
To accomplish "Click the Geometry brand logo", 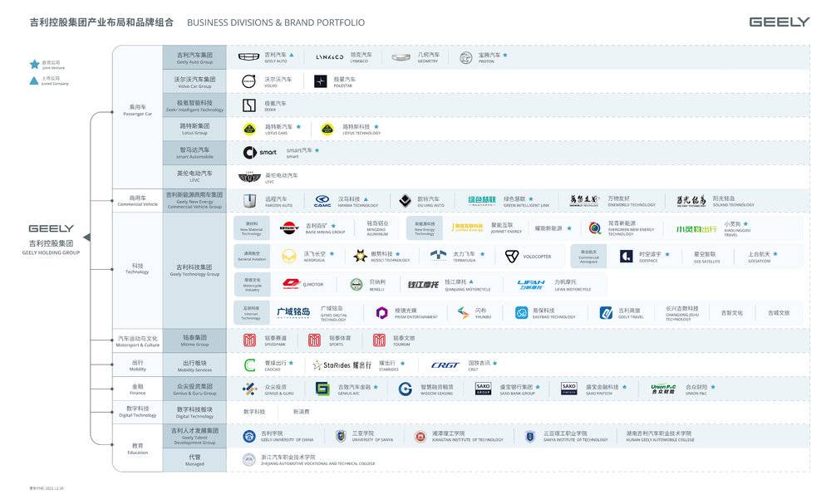I will pos(401,57).
